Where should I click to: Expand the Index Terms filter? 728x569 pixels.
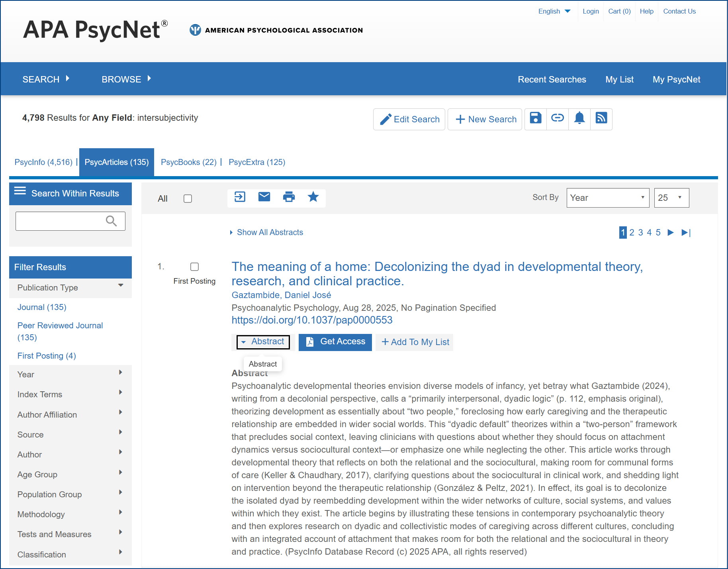coord(70,394)
